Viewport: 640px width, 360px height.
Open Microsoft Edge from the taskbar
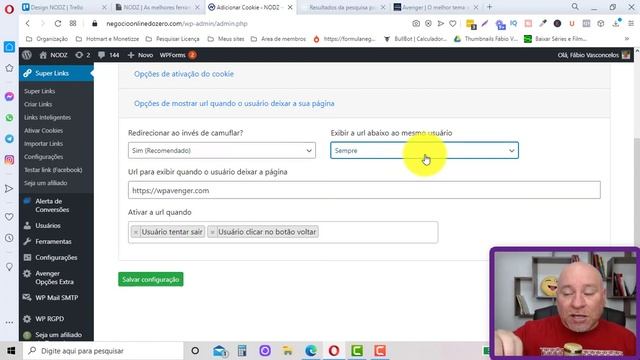pyautogui.click(x=311, y=351)
